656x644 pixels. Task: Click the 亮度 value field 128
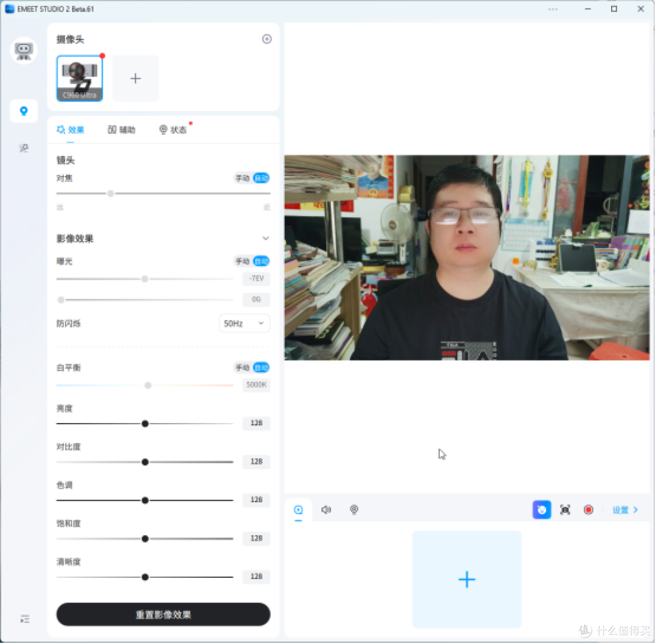pos(256,424)
